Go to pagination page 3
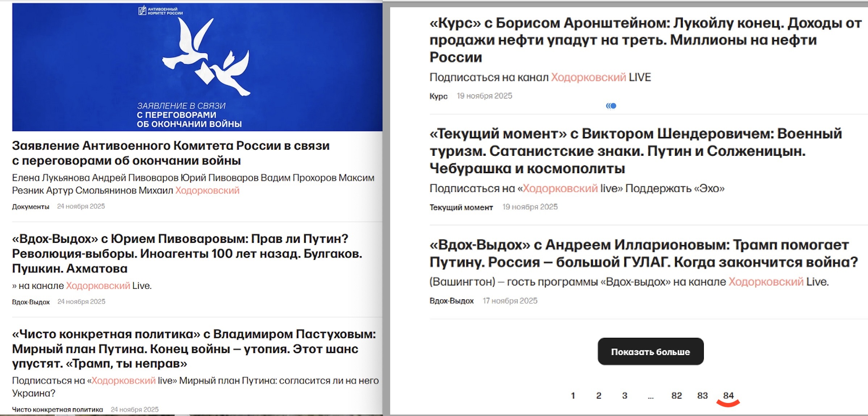Viewport: 868px width, 416px height. point(625,395)
